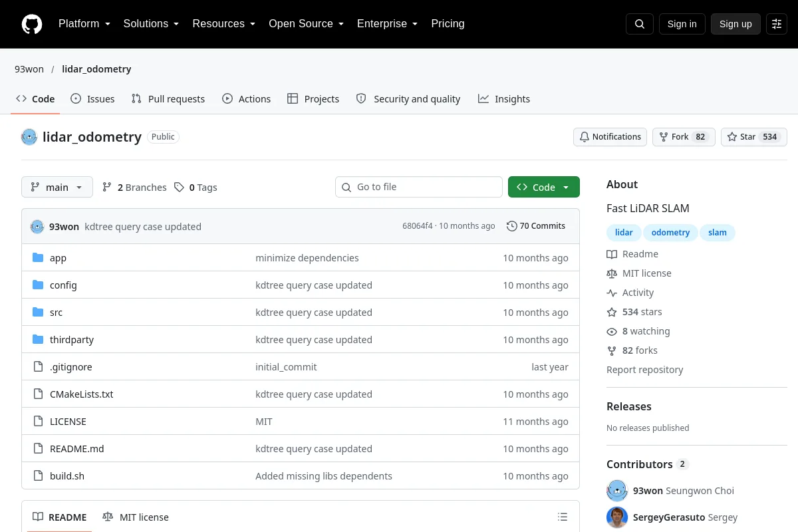Open README outline list icon
798x532 pixels.
(x=563, y=517)
